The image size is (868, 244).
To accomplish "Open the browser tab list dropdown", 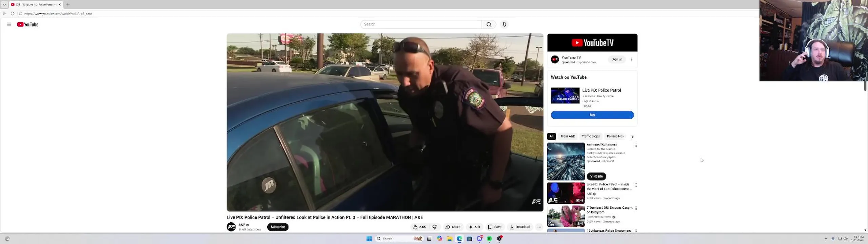I will point(4,4).
